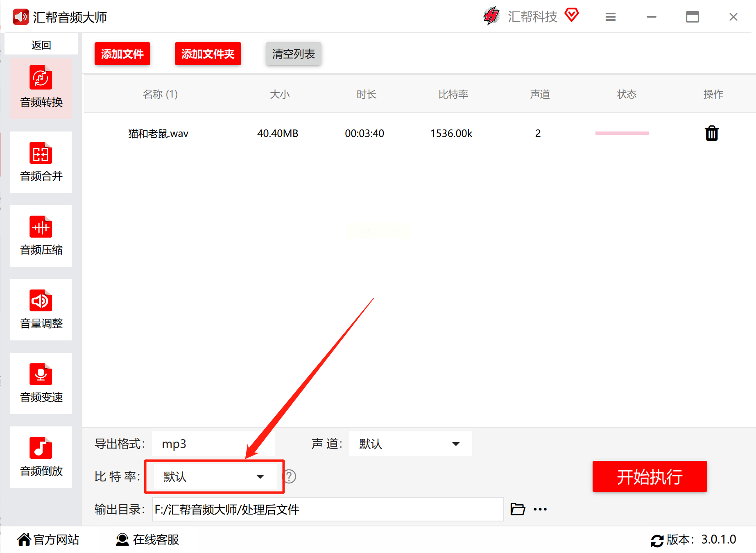Click the red diamond VIP icon
Image resolution: width=756 pixels, height=553 pixels.
coord(572,15)
